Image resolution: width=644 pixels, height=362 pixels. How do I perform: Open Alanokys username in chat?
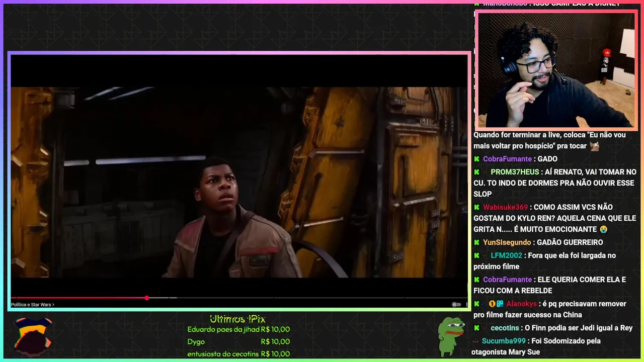[x=522, y=304]
